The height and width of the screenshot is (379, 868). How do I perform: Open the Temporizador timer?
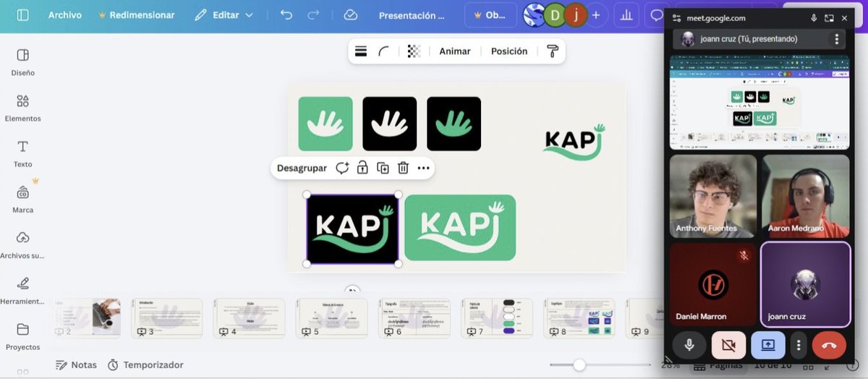tap(145, 365)
